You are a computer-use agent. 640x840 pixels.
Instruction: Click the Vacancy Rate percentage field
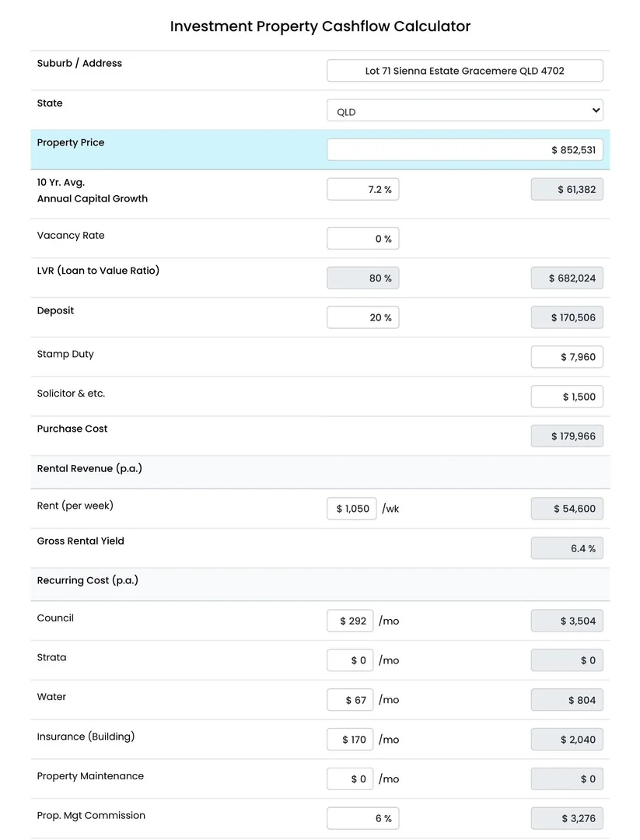[x=362, y=239]
